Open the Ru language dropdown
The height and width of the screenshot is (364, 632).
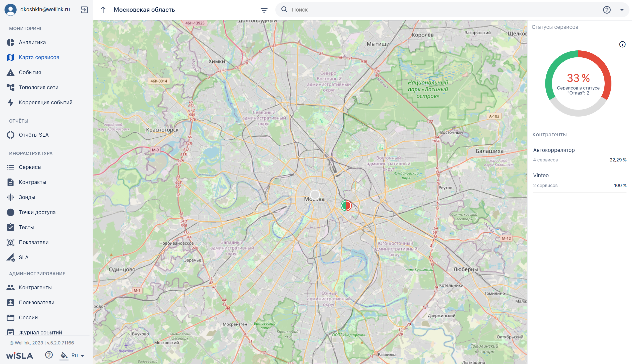(78, 355)
